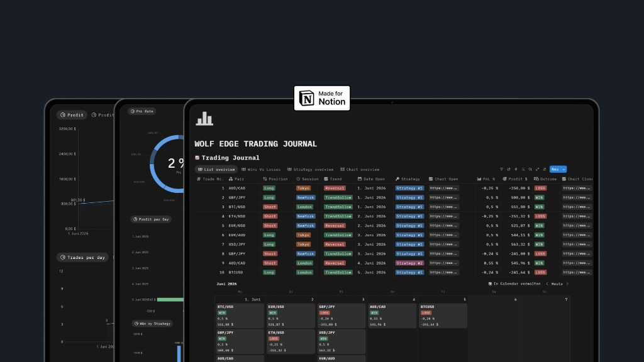
Task: Open Chart Open link for trade 1
Action: (x=443, y=188)
